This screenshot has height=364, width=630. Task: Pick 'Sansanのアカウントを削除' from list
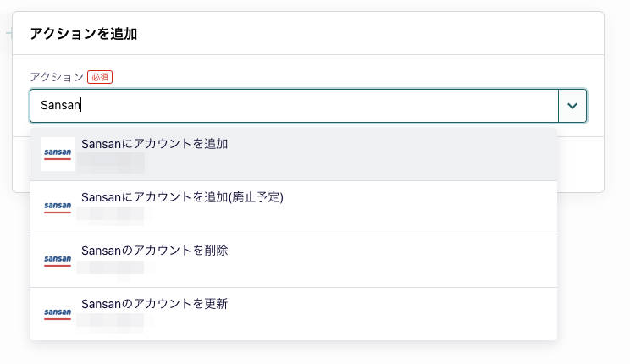click(155, 251)
